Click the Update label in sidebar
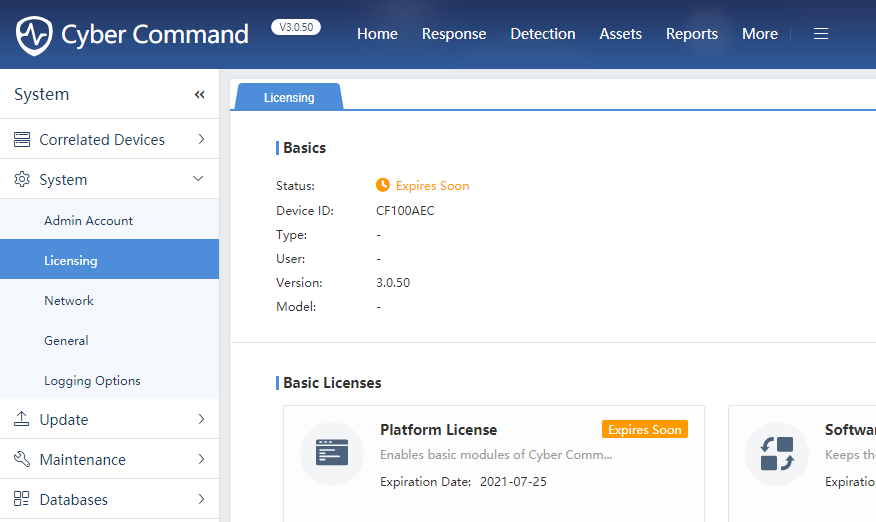This screenshot has width=876, height=522. [x=64, y=420]
